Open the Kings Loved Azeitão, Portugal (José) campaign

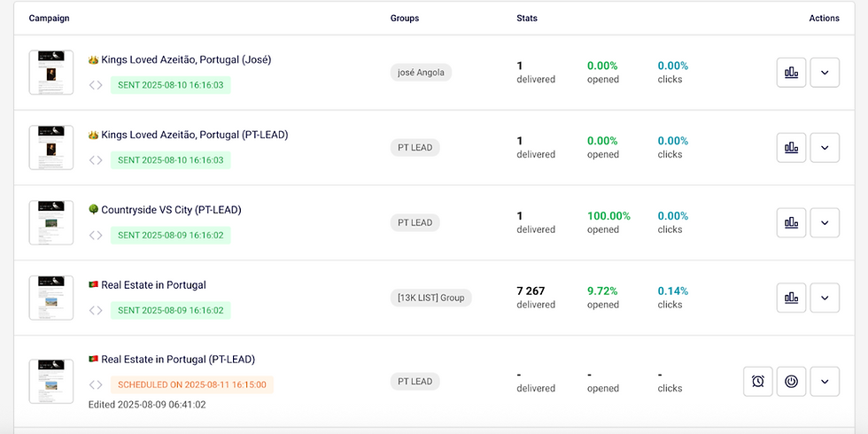186,60
